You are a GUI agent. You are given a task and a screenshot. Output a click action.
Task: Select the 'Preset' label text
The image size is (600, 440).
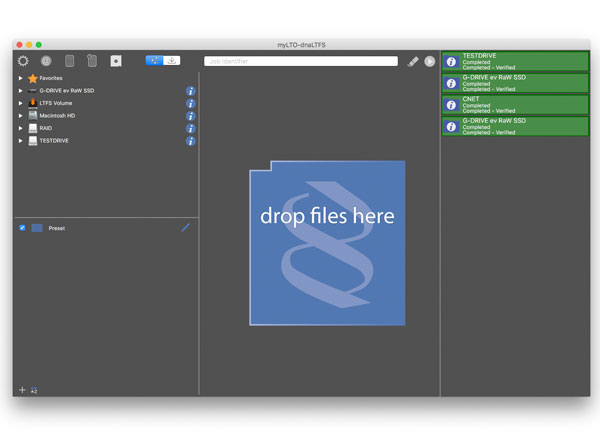pyautogui.click(x=57, y=228)
